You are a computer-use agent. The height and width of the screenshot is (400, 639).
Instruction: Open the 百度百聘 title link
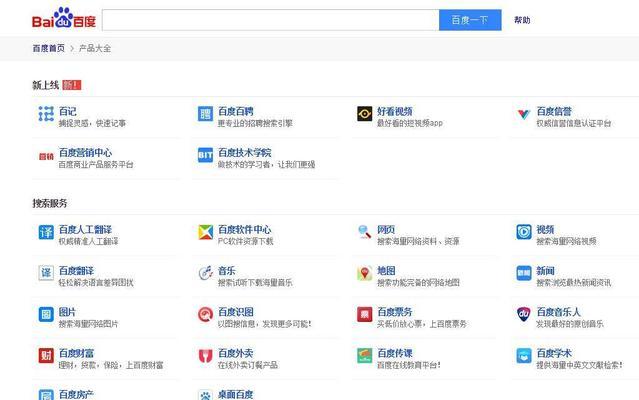click(x=236, y=111)
